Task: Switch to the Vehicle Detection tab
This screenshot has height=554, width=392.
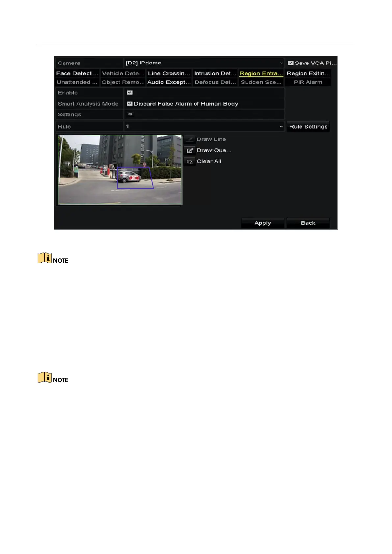Action: (123, 73)
